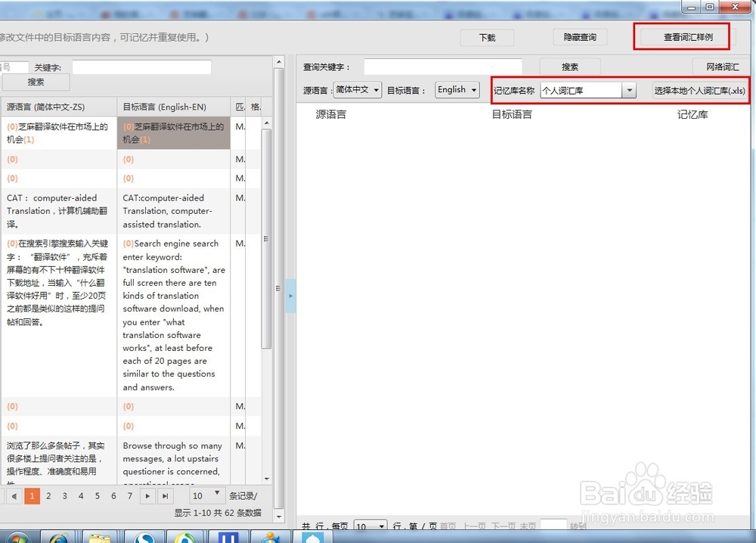
Task: Open the messenger figure taskbar icon
Action: 270,537
